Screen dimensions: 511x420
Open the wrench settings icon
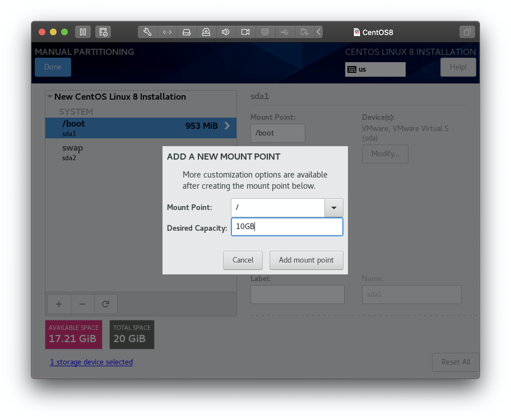click(x=148, y=32)
